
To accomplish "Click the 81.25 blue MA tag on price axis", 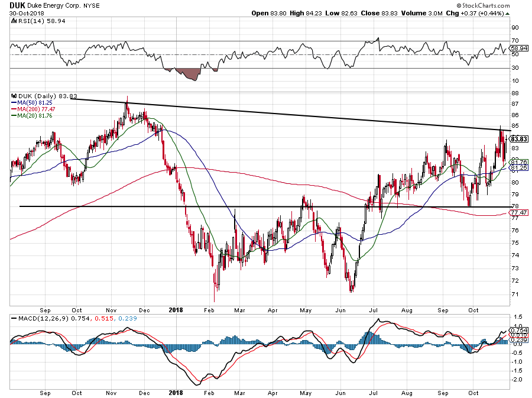I will click(519, 168).
